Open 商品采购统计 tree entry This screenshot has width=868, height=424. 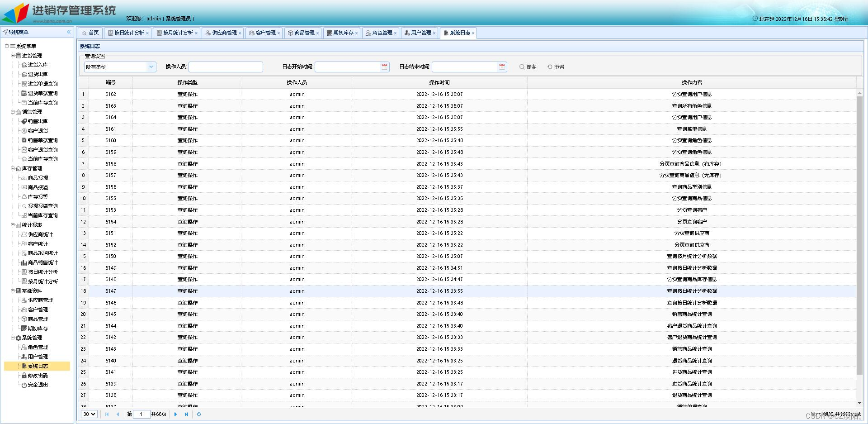click(42, 253)
